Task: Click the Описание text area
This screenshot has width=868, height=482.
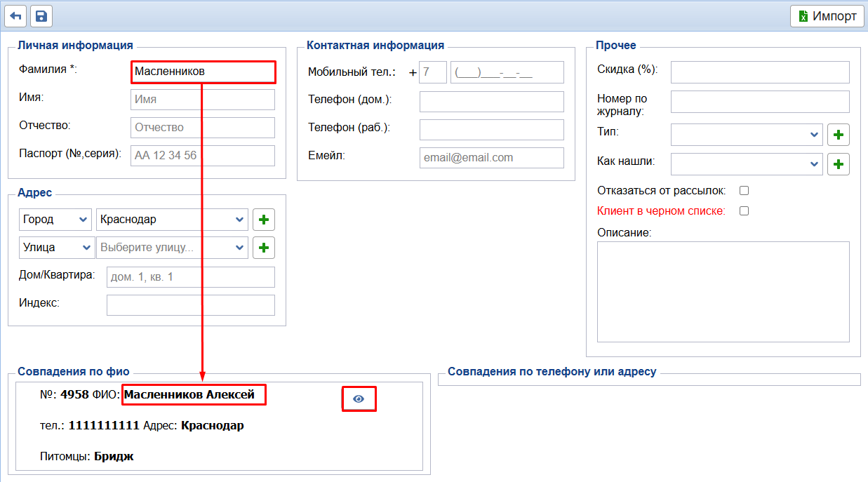Action: pos(723,291)
